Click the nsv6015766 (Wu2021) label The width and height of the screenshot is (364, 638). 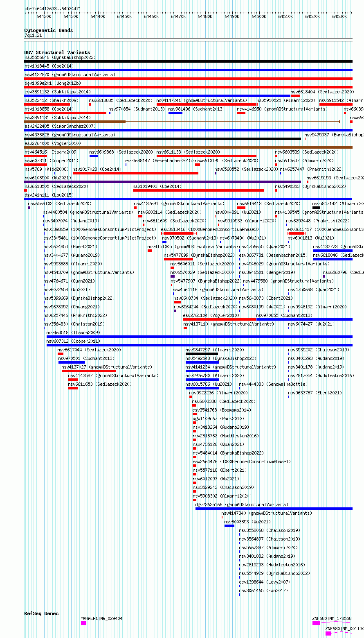tap(209, 384)
